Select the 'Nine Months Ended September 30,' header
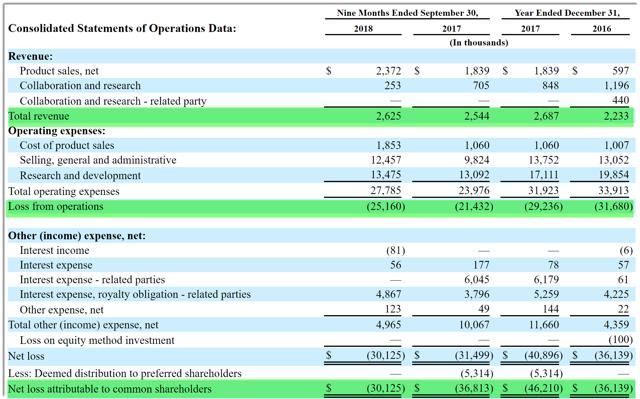Image resolution: width=640 pixels, height=399 pixels. pyautogui.click(x=407, y=13)
